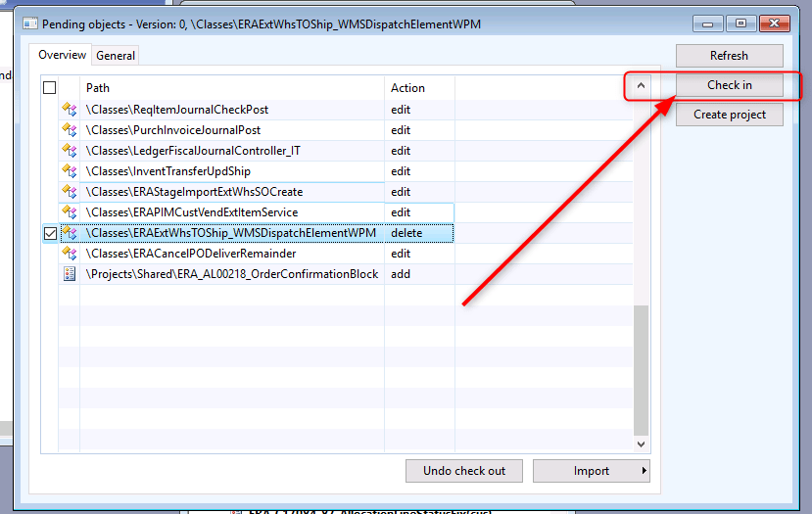Click the Refresh button

(x=729, y=56)
